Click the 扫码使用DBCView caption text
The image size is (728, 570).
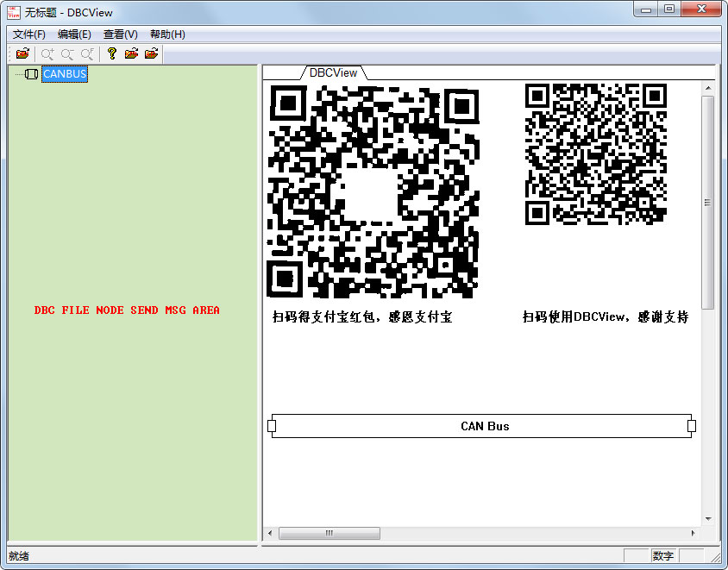pyautogui.click(x=606, y=317)
